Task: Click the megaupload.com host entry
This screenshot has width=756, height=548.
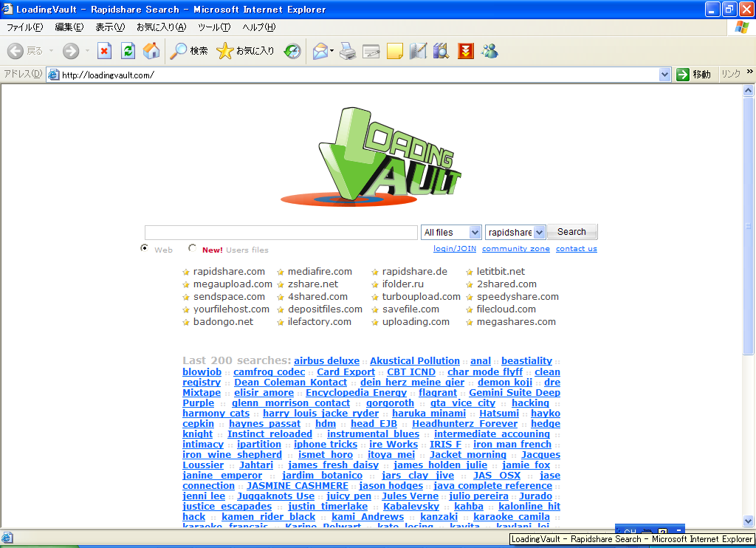Action: pyautogui.click(x=233, y=284)
